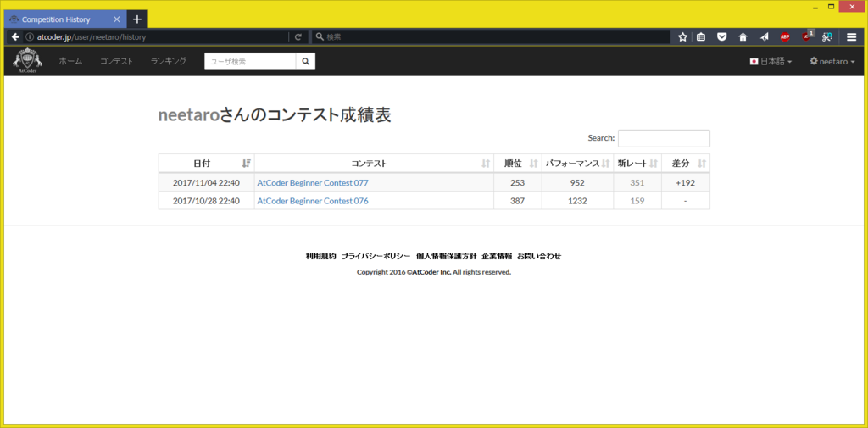Click the performance value 952
The width and height of the screenshot is (868, 428).
(x=577, y=183)
